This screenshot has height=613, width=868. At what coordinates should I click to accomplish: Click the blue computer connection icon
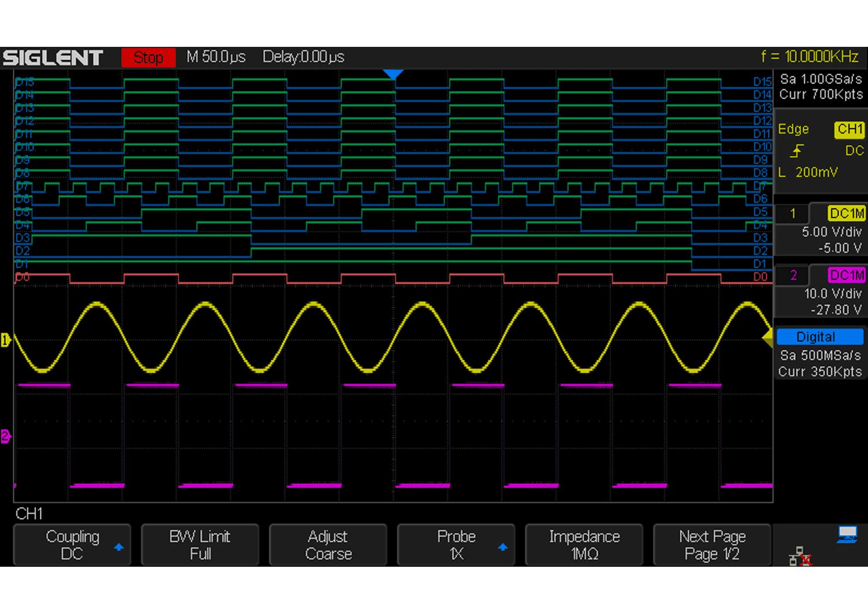pyautogui.click(x=847, y=534)
